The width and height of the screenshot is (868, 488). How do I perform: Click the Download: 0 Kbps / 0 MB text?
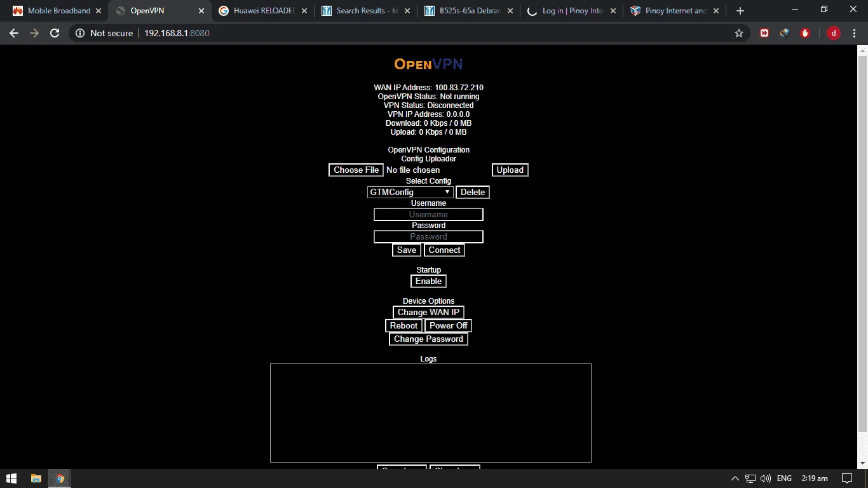428,123
